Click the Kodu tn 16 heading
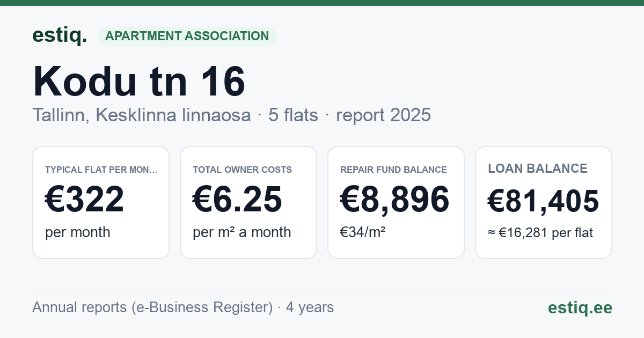This screenshot has height=338, width=644. point(139,82)
